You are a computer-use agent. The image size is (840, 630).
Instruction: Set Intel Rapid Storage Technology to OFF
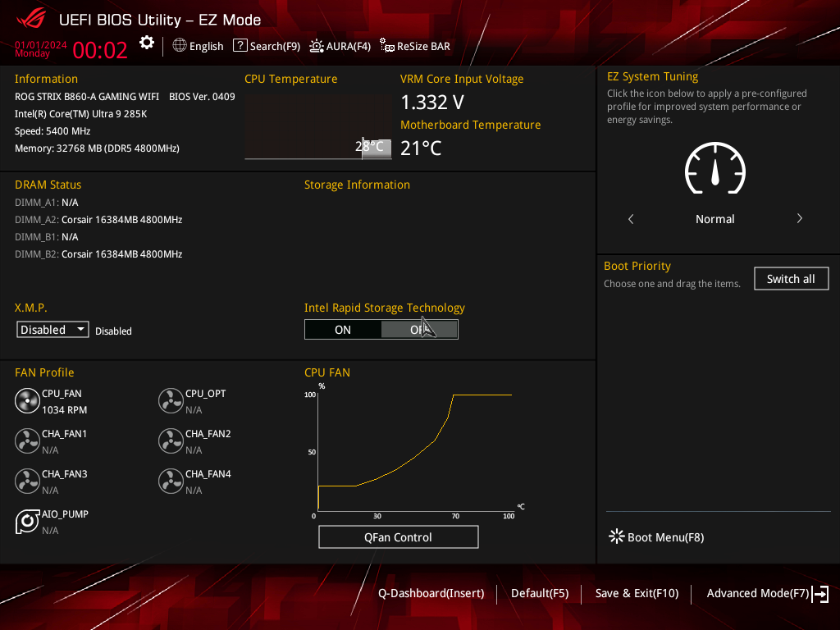pos(419,330)
